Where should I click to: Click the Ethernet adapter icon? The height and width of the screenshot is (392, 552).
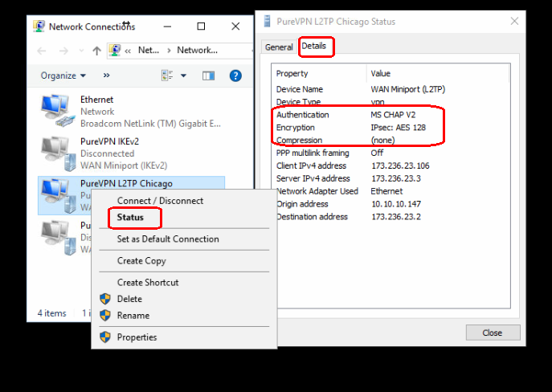(58, 111)
